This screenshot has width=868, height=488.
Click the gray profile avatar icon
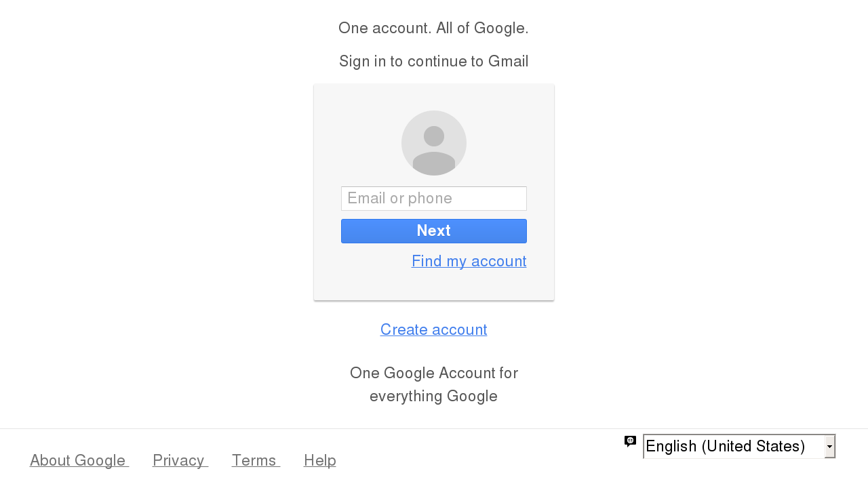(434, 143)
